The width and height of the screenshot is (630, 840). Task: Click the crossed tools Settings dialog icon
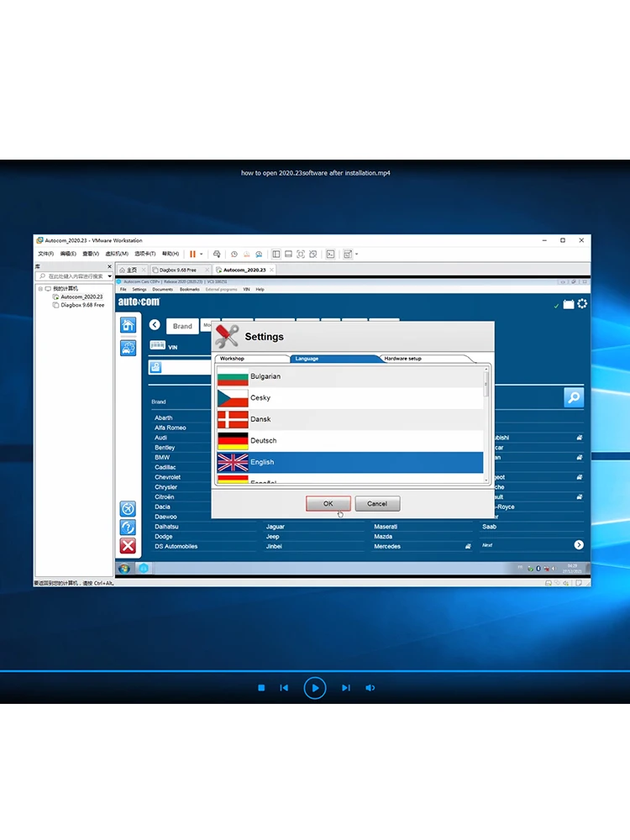pos(227,337)
